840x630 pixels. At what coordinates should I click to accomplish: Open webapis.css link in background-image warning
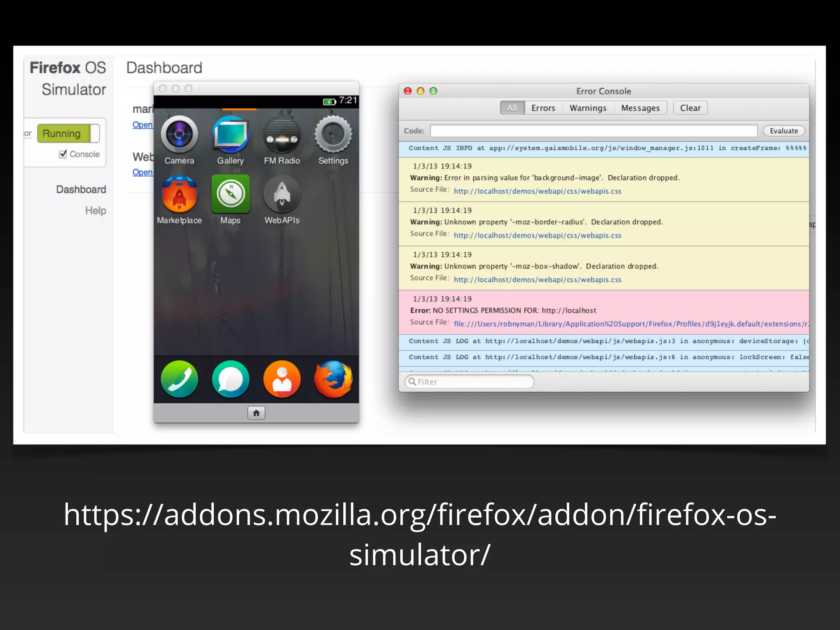pyautogui.click(x=537, y=191)
